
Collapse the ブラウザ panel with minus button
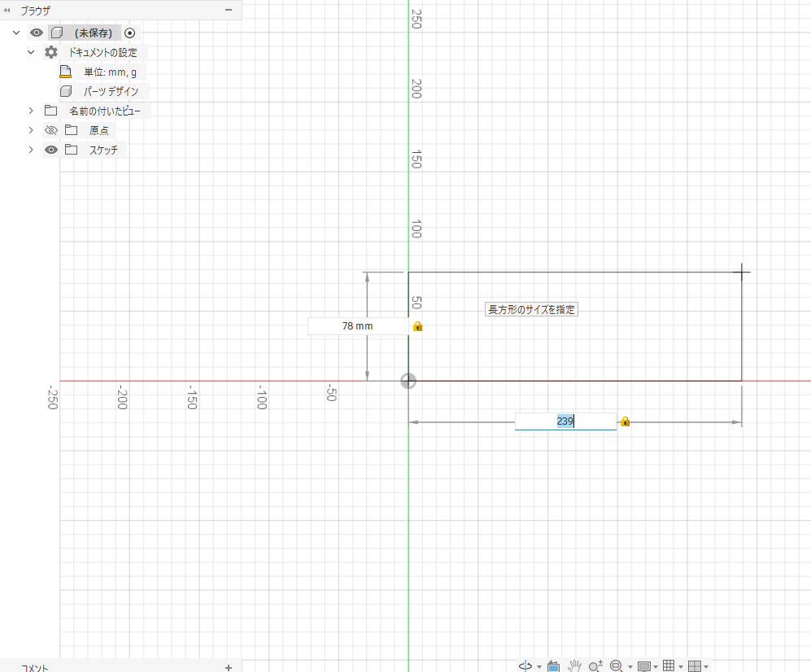coord(229,10)
